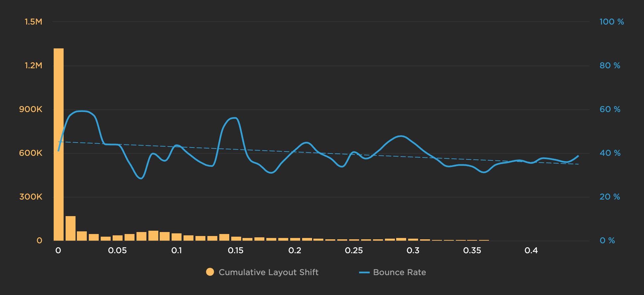Image resolution: width=644 pixels, height=295 pixels.
Task: Toggle the Bounce Rate series label
Action: point(399,272)
